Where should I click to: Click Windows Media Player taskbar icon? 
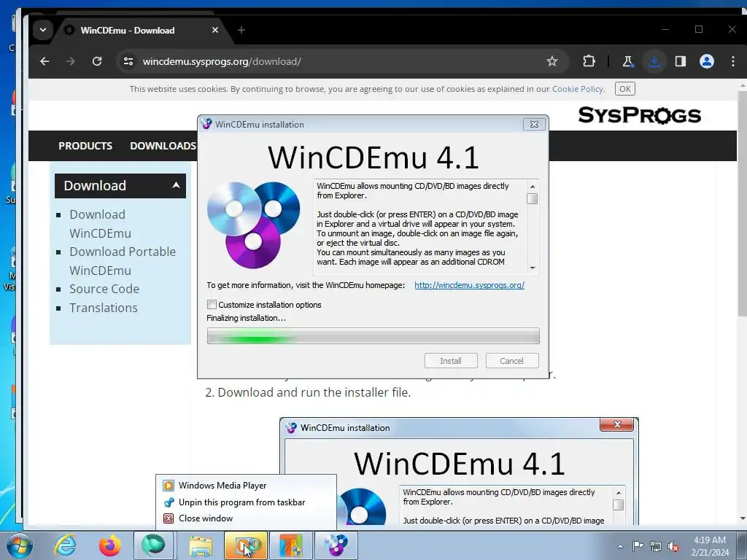[246, 545]
